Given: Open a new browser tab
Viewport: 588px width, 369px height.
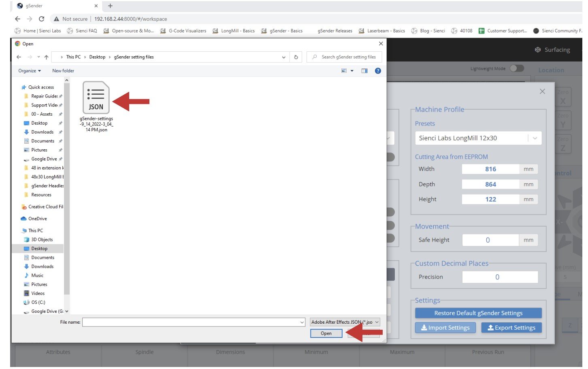Looking at the screenshot, I should (110, 6).
